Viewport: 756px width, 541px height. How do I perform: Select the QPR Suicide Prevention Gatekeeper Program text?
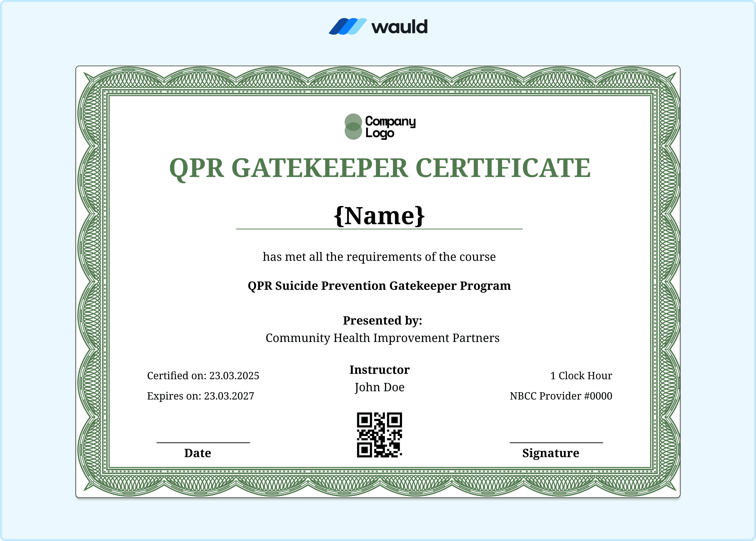pyautogui.click(x=379, y=286)
